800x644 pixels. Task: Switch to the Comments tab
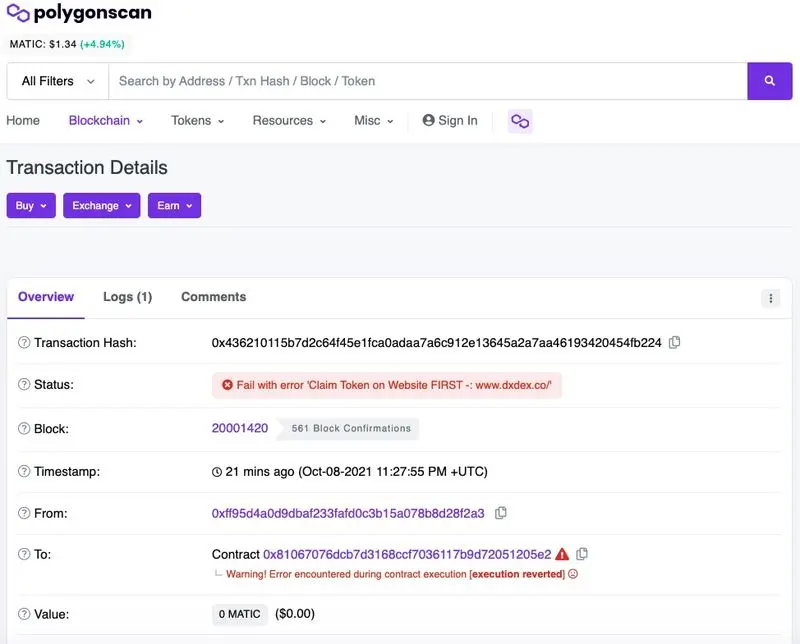(213, 297)
